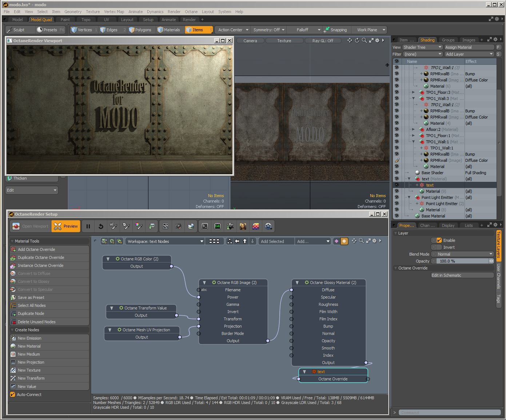The image size is (506, 420).
Task: Toggle the Invert layer checkbox
Action: [x=439, y=247]
